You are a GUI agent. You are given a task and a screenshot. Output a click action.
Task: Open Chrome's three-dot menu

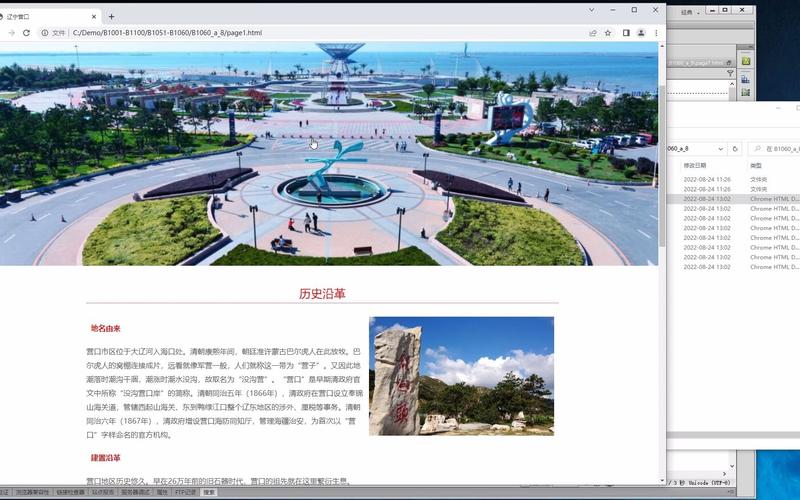(x=656, y=33)
